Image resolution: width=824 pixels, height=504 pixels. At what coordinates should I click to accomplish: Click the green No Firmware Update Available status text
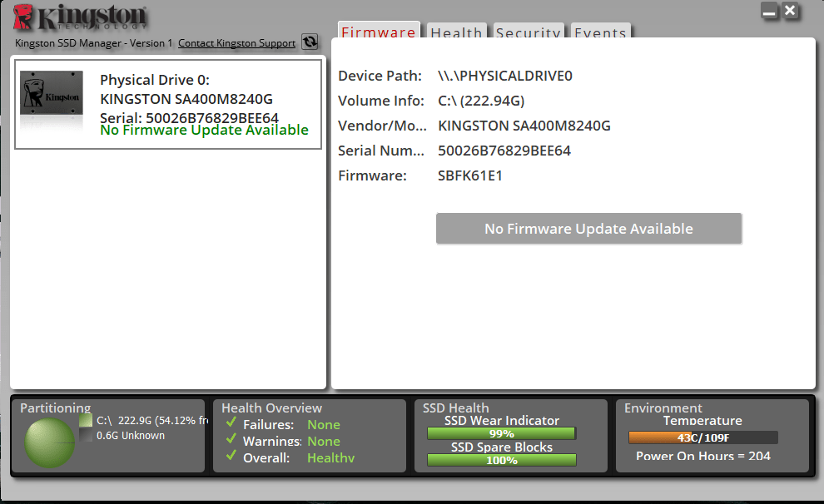[205, 130]
